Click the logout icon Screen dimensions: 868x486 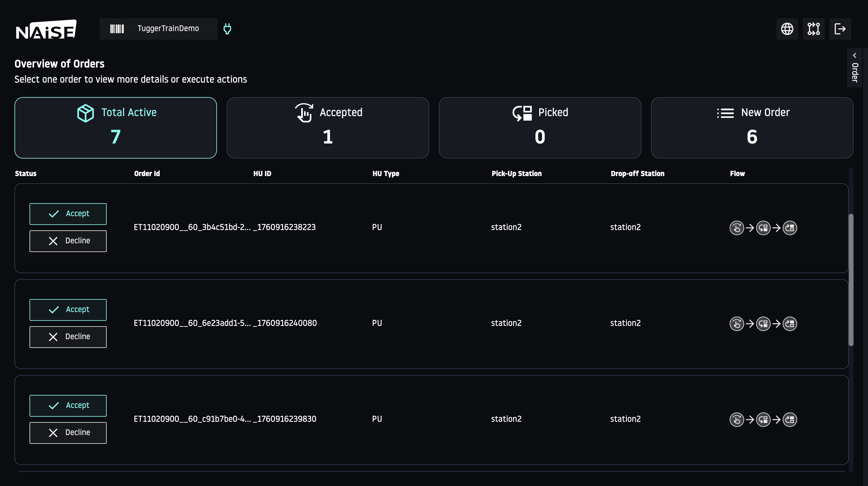point(840,29)
